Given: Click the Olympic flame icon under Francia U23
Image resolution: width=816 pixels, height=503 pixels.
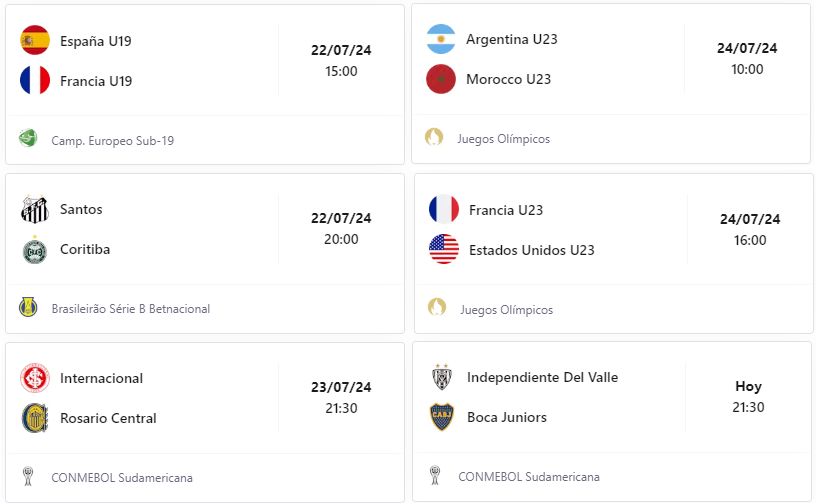Looking at the screenshot, I should click(437, 307).
